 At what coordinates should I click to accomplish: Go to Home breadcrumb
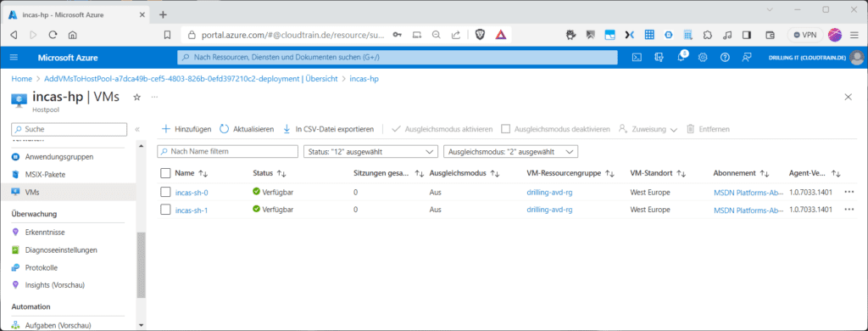[x=21, y=79]
